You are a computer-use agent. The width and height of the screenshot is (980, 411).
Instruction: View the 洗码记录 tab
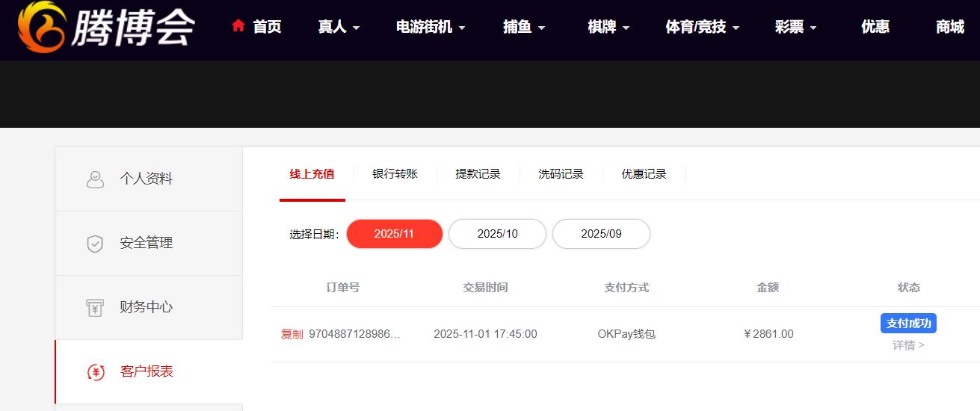pos(561,174)
